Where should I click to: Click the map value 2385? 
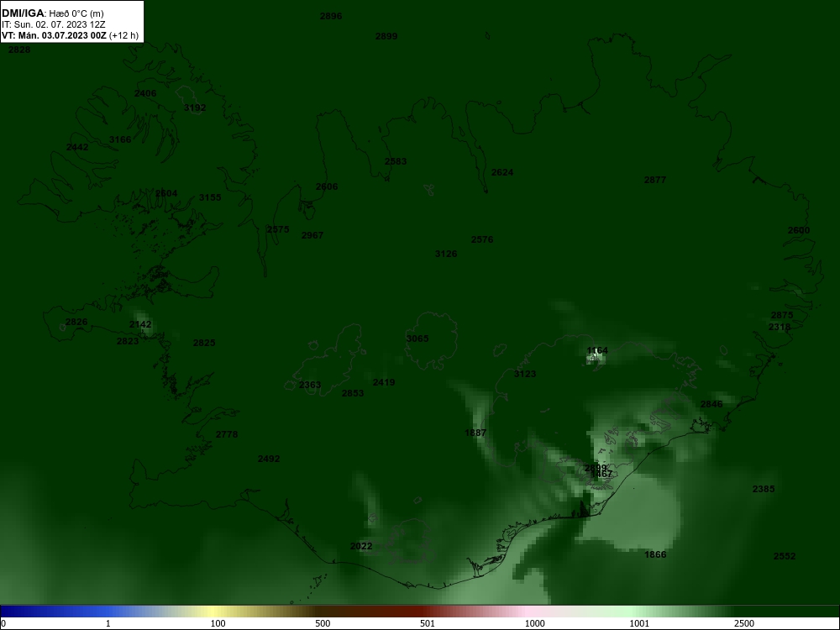pos(764,489)
